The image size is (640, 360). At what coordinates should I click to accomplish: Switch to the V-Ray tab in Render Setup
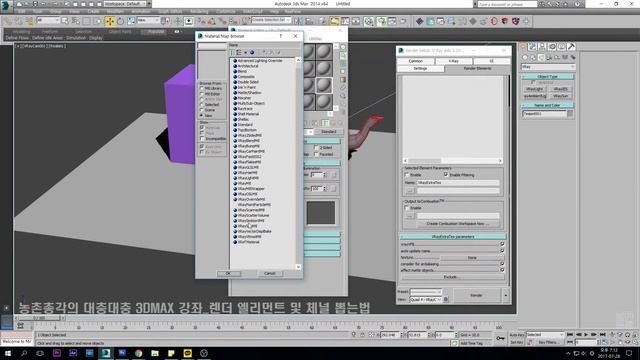coord(453,61)
